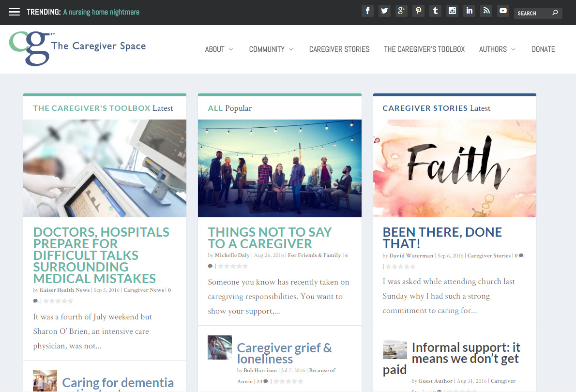
Task: Open Informal support article title
Action: pos(452,358)
